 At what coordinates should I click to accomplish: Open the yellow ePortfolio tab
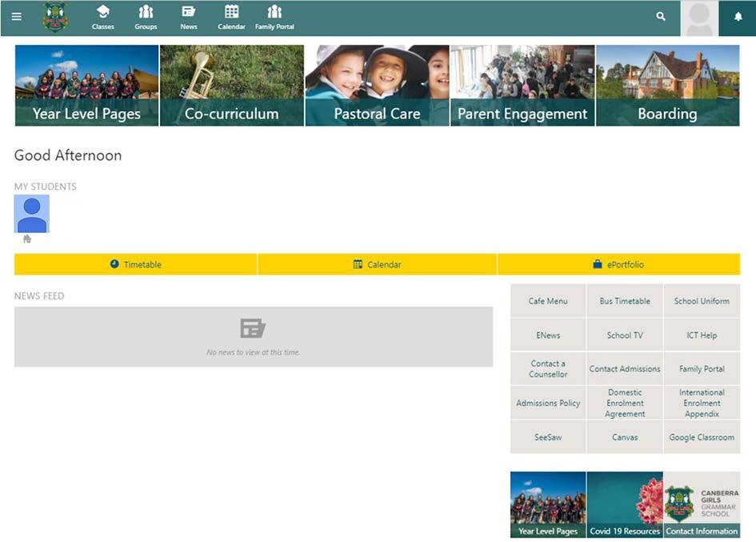tap(618, 264)
